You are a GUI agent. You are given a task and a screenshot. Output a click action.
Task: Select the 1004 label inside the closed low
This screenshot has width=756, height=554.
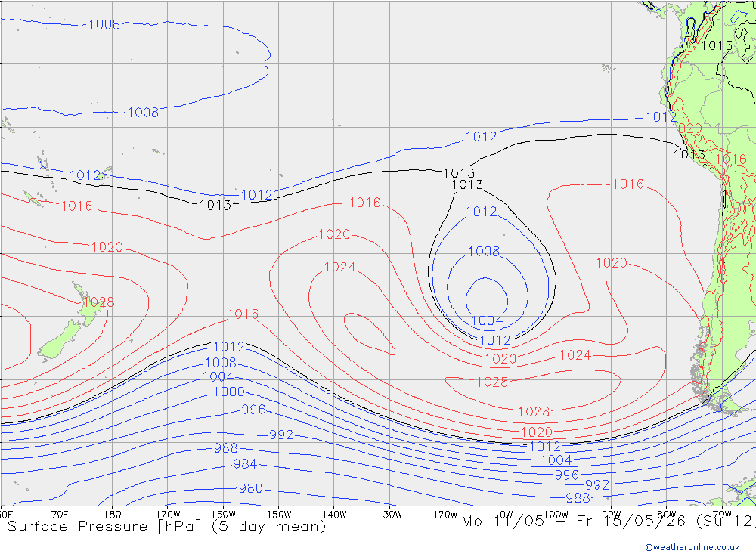click(487, 320)
